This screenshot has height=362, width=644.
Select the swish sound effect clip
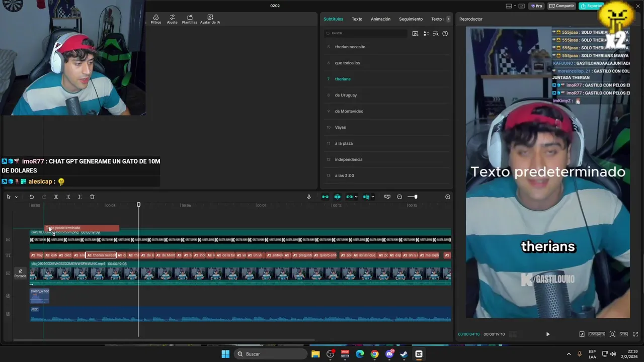coord(40,296)
